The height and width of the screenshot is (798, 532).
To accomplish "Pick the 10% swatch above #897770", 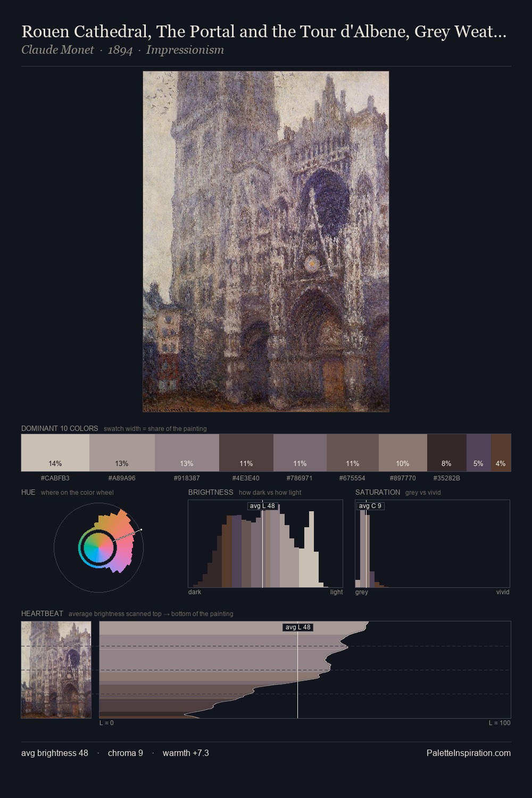I will coord(403,453).
